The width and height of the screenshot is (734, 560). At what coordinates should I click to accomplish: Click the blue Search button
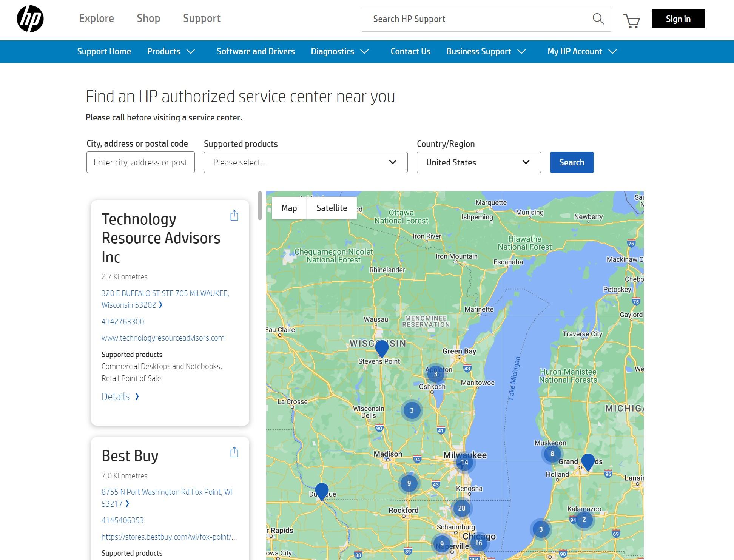click(571, 162)
